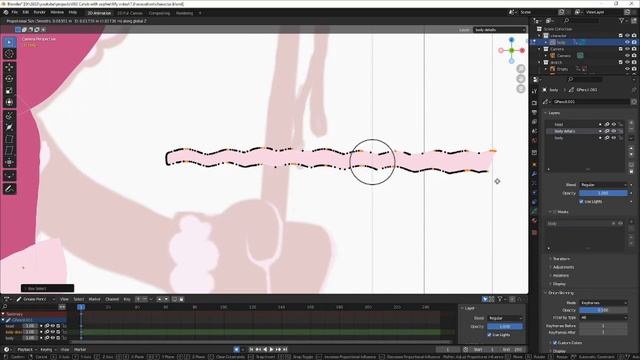Move layer up with arrow button

pyautogui.click(x=631, y=149)
